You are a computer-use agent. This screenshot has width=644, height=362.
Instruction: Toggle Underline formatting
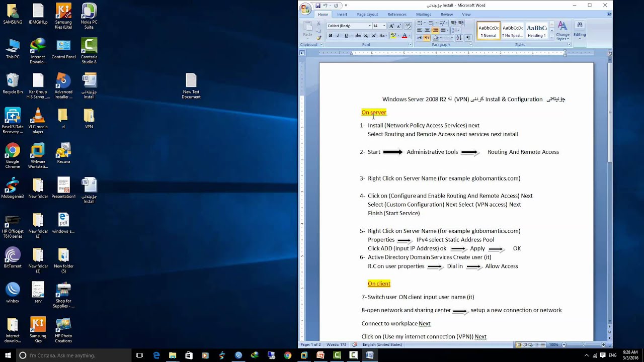coord(346,36)
